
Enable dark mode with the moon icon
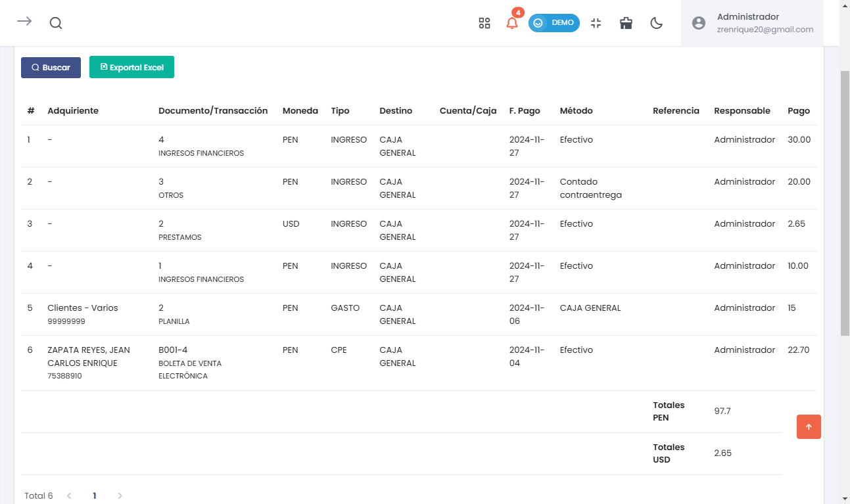tap(656, 23)
